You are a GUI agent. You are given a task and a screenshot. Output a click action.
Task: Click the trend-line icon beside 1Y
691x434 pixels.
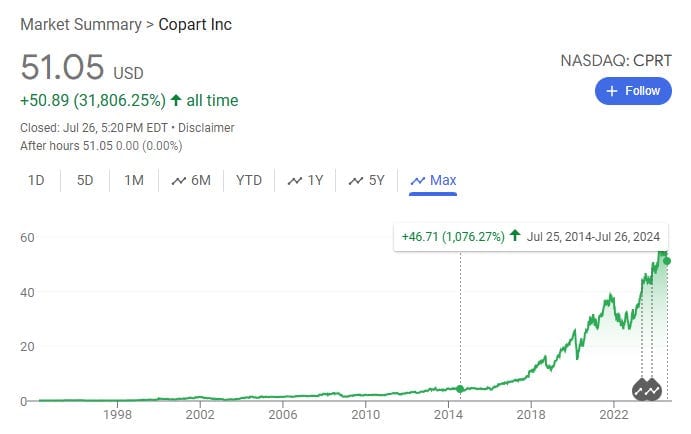295,181
